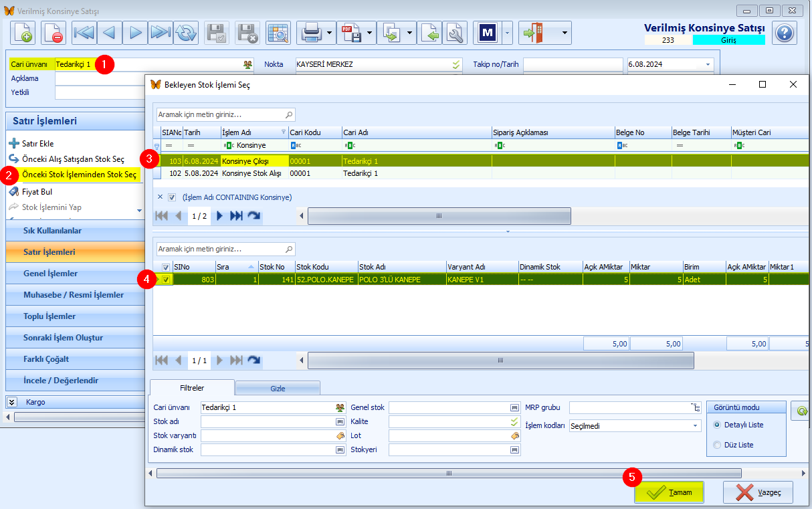The height and width of the screenshot is (509, 812).
Task: Open the M icon dropdown arrow
Action: point(507,32)
